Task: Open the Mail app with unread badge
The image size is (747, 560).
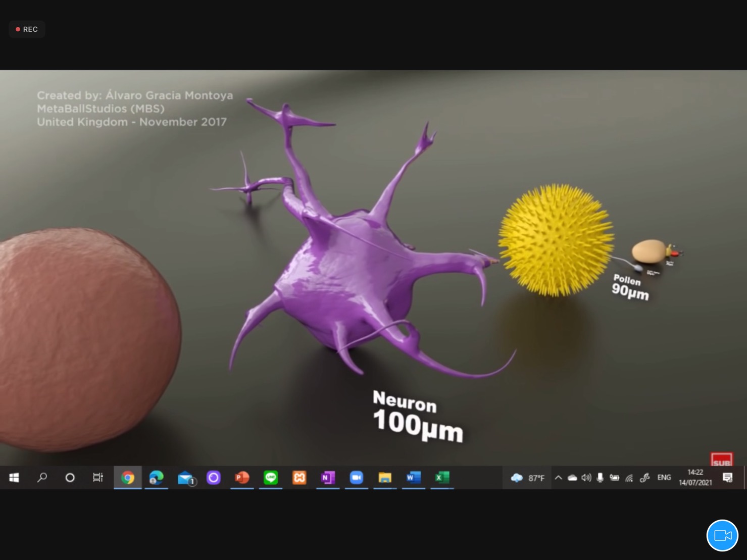Action: pyautogui.click(x=186, y=478)
